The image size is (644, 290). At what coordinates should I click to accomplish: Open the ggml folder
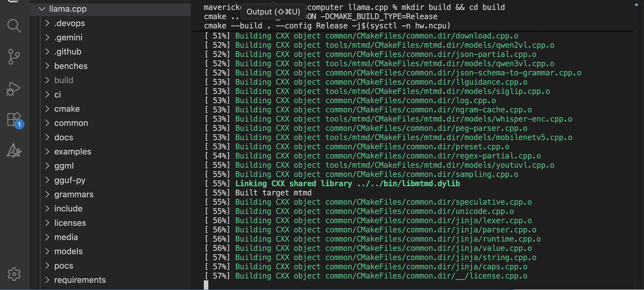pos(64,166)
